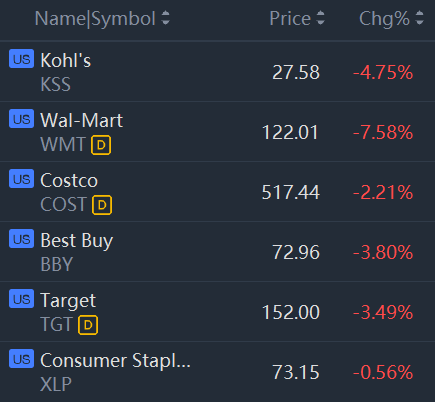Click the Name|Symbol column header
The image size is (435, 402).
(95, 18)
